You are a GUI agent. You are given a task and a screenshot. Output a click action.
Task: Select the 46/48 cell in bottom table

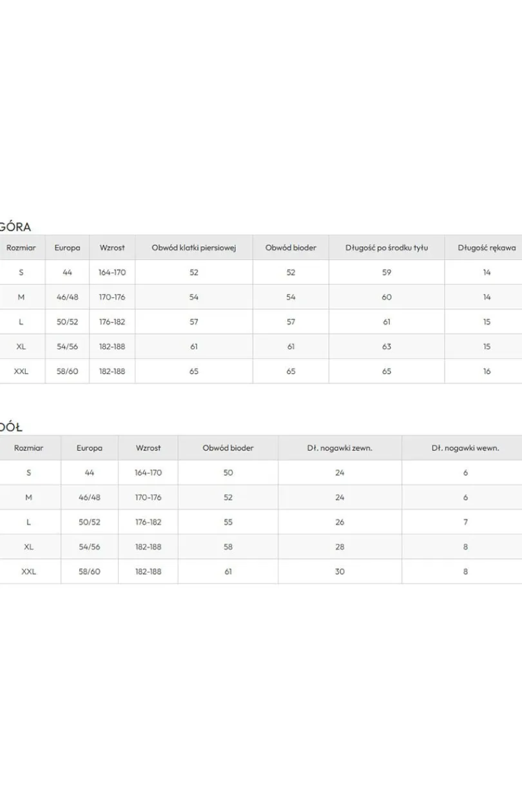[90, 498]
